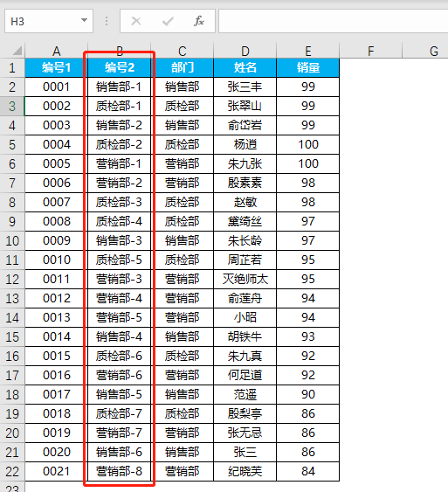This screenshot has height=492, width=448.
Task: Click the select-all triangle corner of the sheet
Action: 17,51
